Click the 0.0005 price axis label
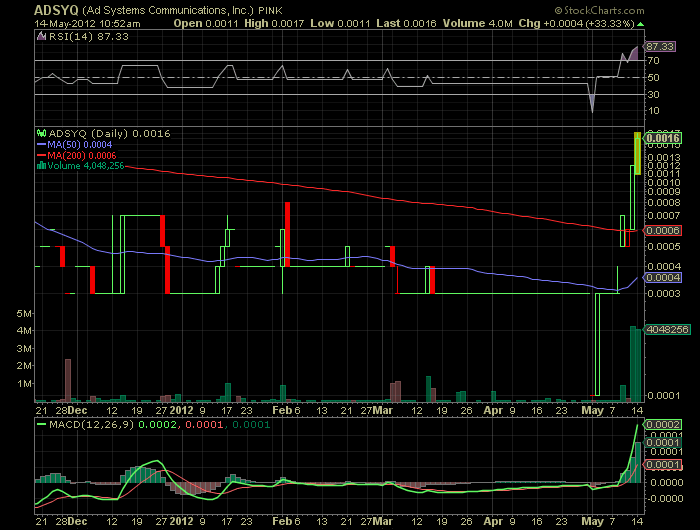The width and height of the screenshot is (700, 530). (664, 246)
